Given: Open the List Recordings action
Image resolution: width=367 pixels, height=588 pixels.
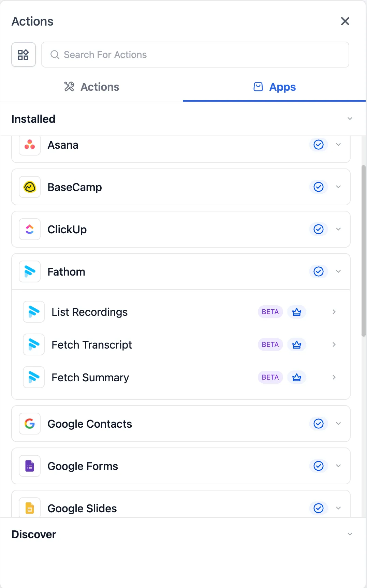Looking at the screenshot, I should [89, 312].
